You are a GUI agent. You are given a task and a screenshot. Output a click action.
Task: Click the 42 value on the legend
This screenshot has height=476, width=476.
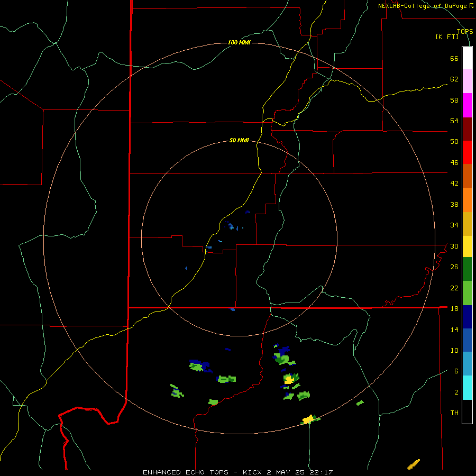pos(454,184)
